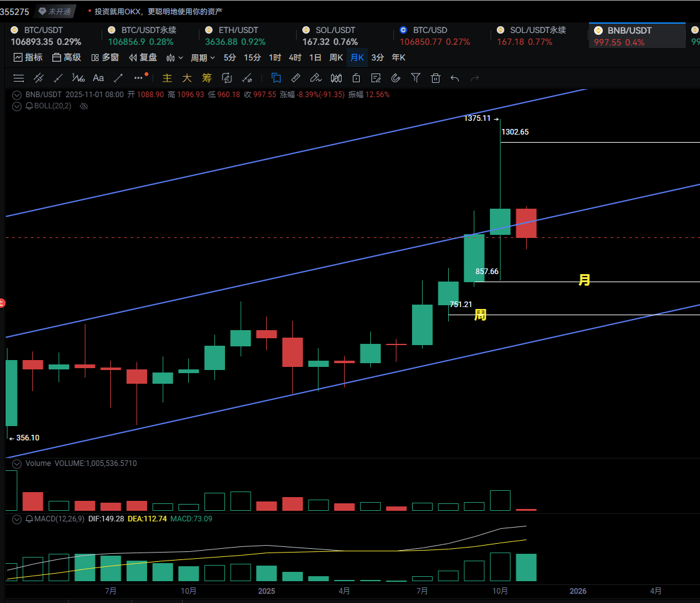The image size is (700, 603).
Task: Select the arrow line drawing tool
Action: point(118,78)
